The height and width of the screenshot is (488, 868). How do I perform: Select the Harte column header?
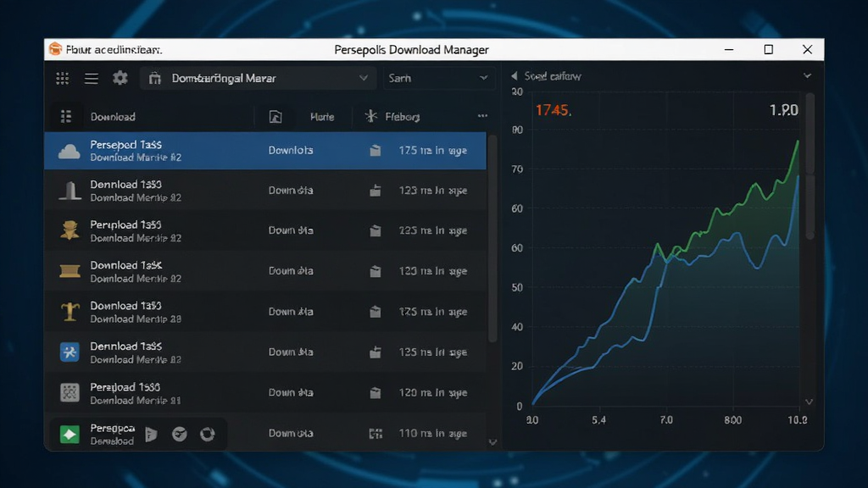tap(322, 117)
